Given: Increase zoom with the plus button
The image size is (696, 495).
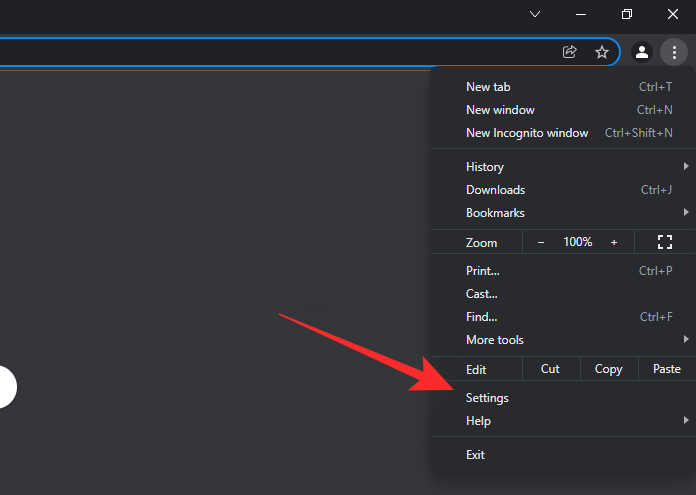Looking at the screenshot, I should (614, 242).
